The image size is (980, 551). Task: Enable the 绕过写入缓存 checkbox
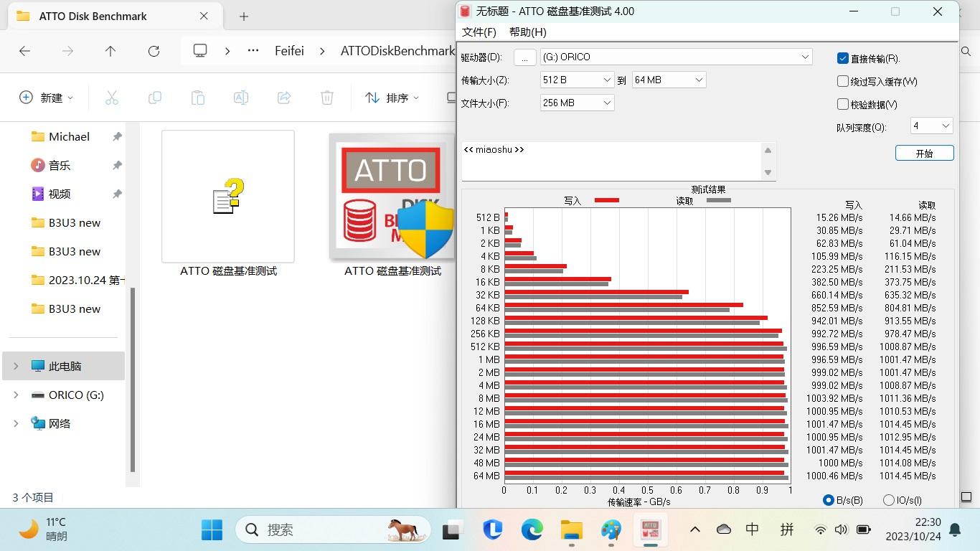tap(843, 82)
